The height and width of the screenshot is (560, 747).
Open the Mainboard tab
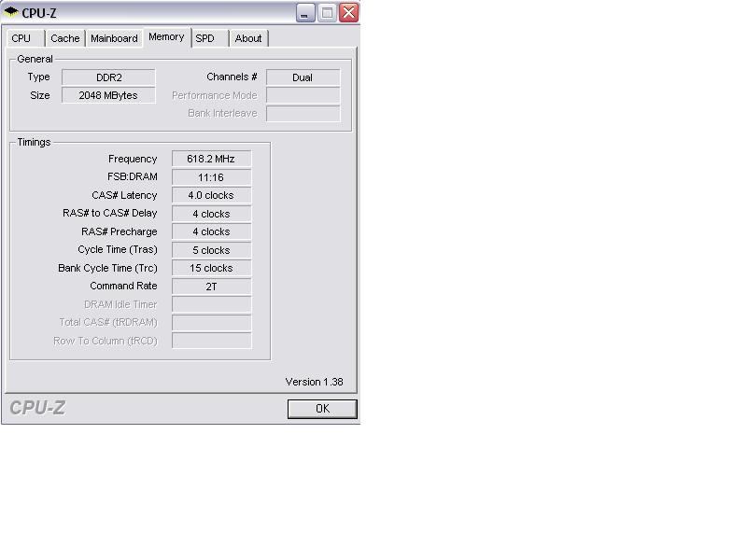(x=114, y=38)
